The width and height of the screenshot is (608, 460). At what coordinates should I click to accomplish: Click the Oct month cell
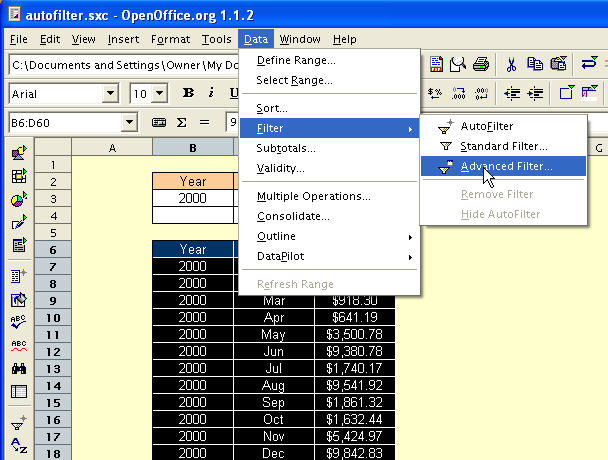click(274, 419)
